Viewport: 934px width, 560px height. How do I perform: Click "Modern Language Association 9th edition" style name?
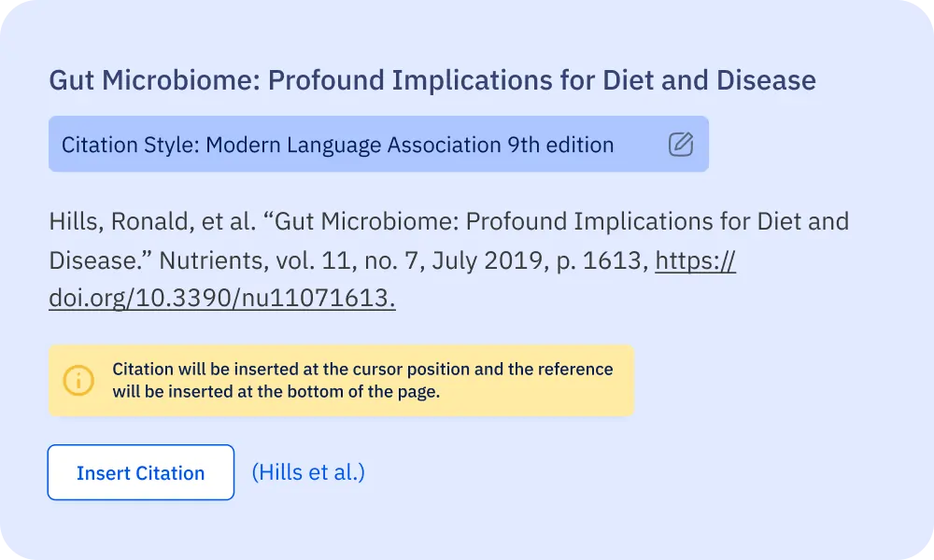coord(409,145)
